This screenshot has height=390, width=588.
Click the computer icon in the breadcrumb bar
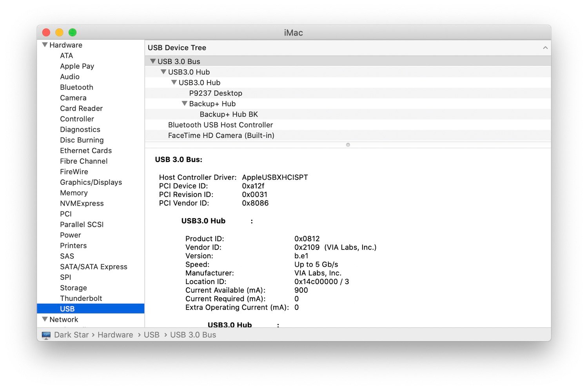coord(46,335)
